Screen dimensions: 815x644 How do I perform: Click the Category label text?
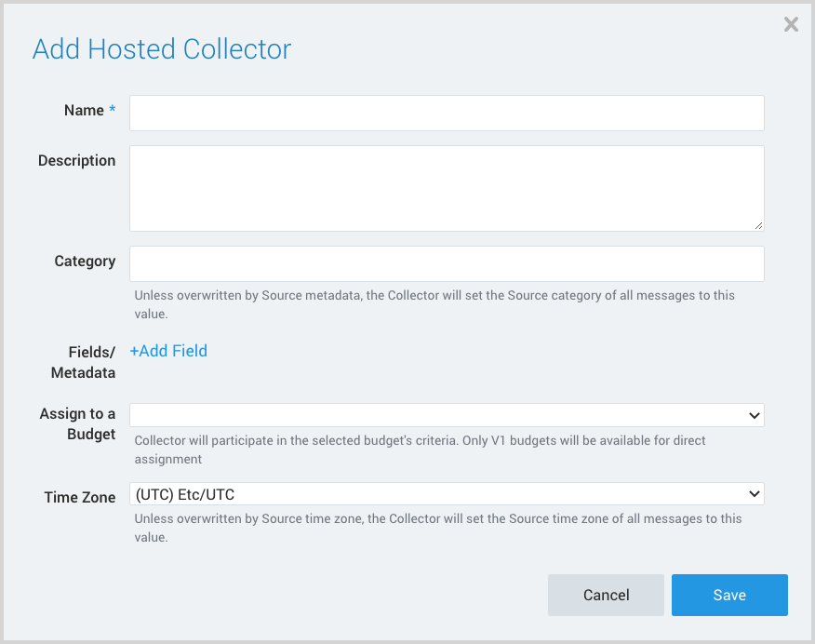point(85,262)
